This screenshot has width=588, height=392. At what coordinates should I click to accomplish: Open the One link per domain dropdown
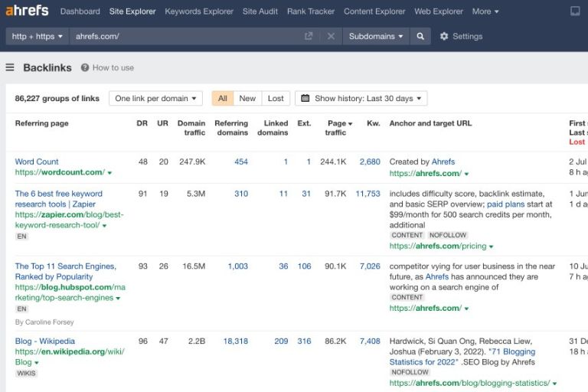[x=155, y=98]
